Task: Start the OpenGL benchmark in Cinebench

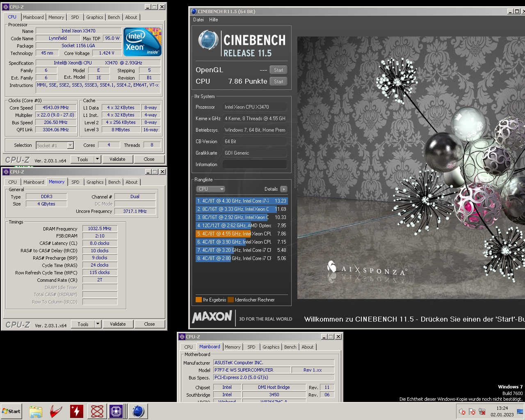Action: (x=278, y=70)
